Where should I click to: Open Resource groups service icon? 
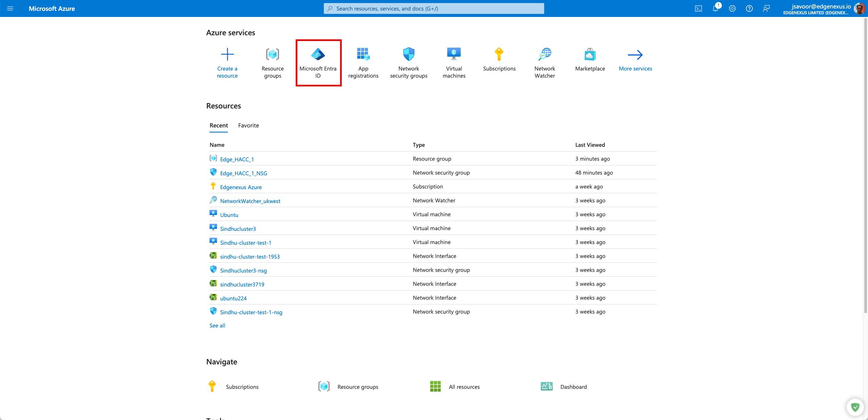pos(273,54)
